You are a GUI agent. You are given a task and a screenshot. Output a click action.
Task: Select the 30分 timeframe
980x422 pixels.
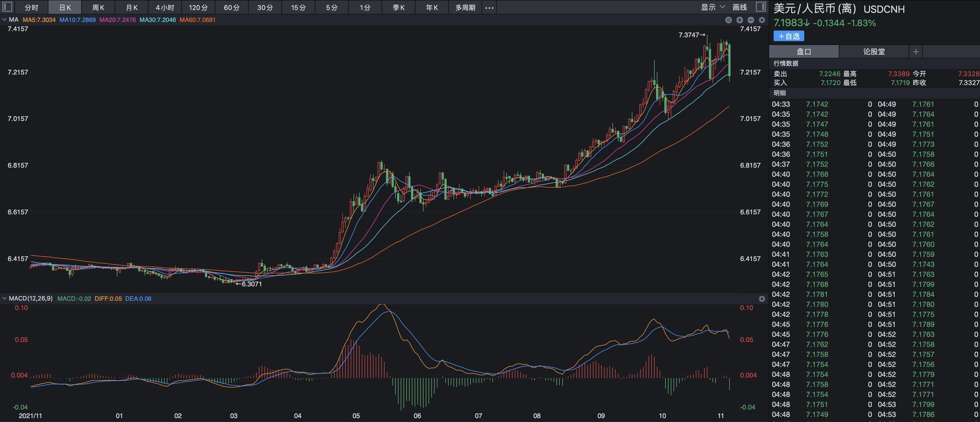click(265, 8)
